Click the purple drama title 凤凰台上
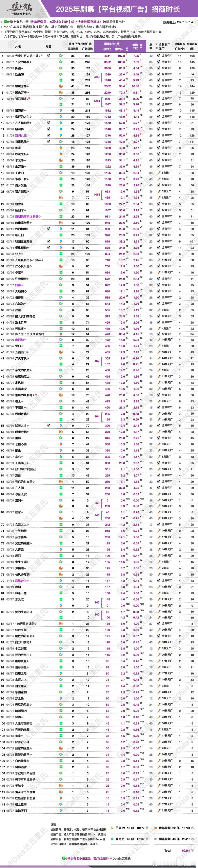This screenshot has width=198, height=868. click(21, 581)
